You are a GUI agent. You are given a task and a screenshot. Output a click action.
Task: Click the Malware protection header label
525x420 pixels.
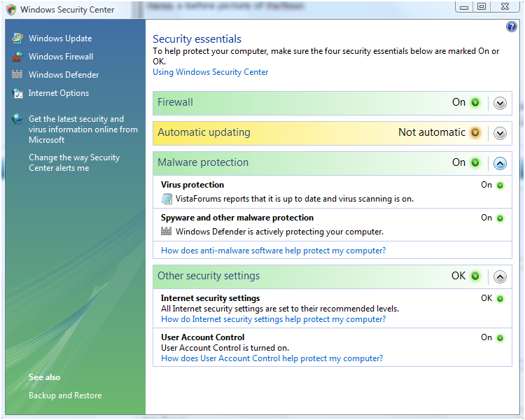[x=203, y=163]
